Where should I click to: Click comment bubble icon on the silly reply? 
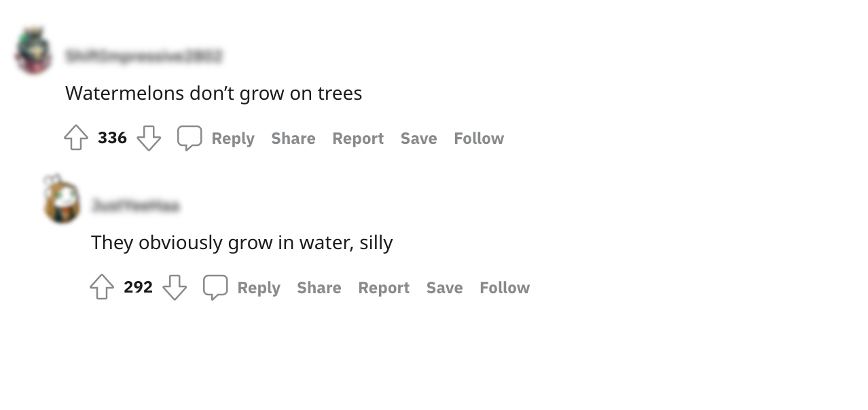point(215,288)
